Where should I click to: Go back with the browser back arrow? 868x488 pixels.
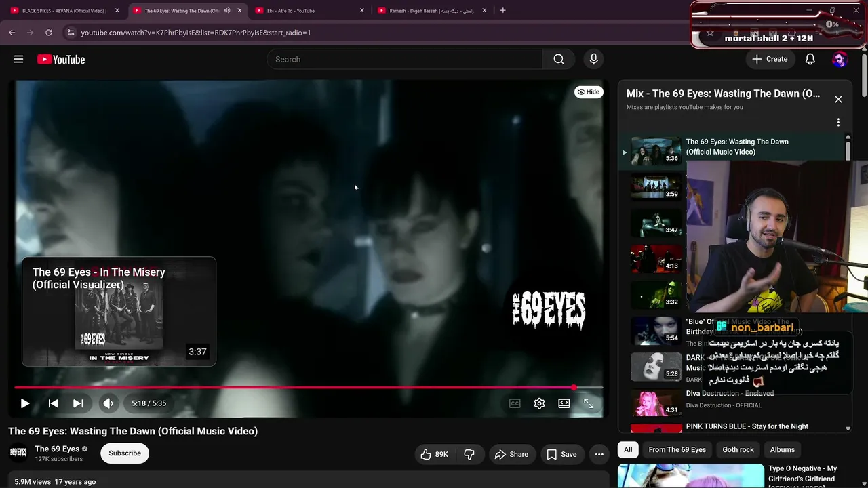12,33
